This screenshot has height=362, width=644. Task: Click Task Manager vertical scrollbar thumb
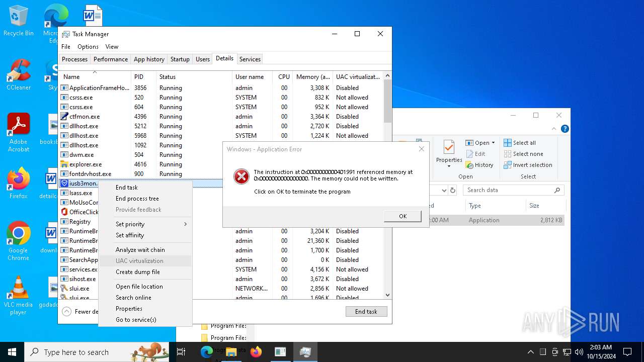point(387,101)
